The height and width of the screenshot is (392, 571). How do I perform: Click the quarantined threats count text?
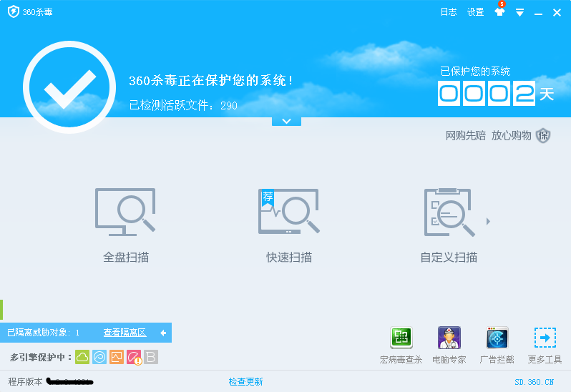pos(44,333)
